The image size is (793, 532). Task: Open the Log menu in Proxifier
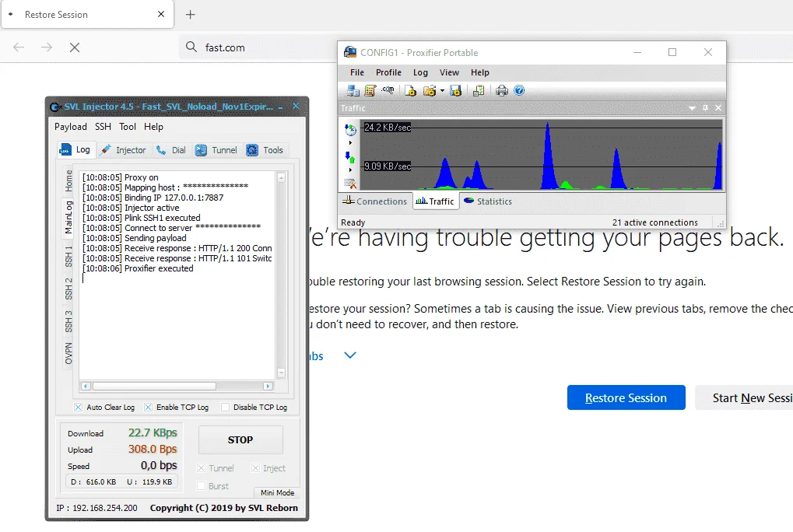coord(420,73)
